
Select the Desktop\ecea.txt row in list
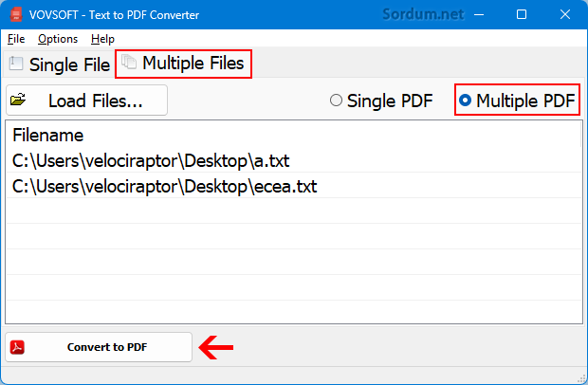(294, 186)
